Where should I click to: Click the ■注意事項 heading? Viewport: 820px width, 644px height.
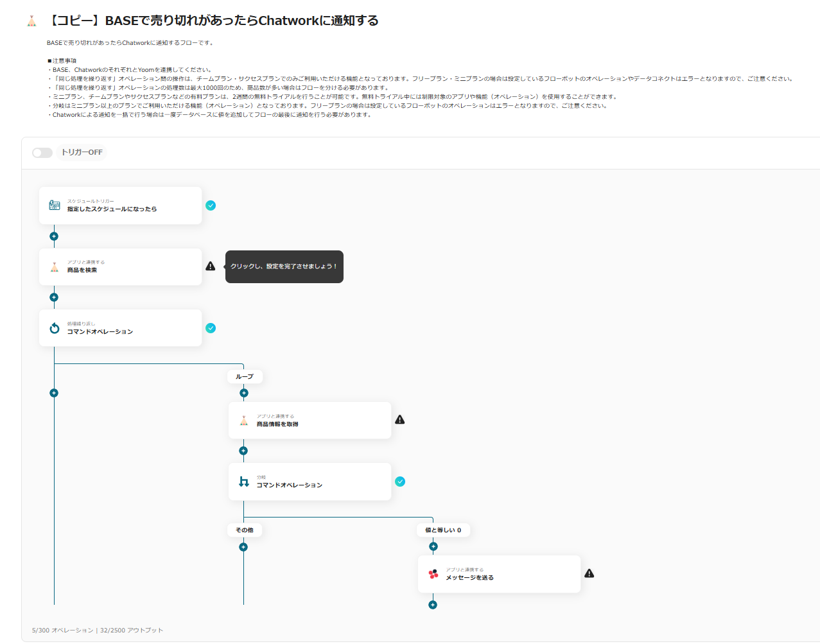(62, 61)
